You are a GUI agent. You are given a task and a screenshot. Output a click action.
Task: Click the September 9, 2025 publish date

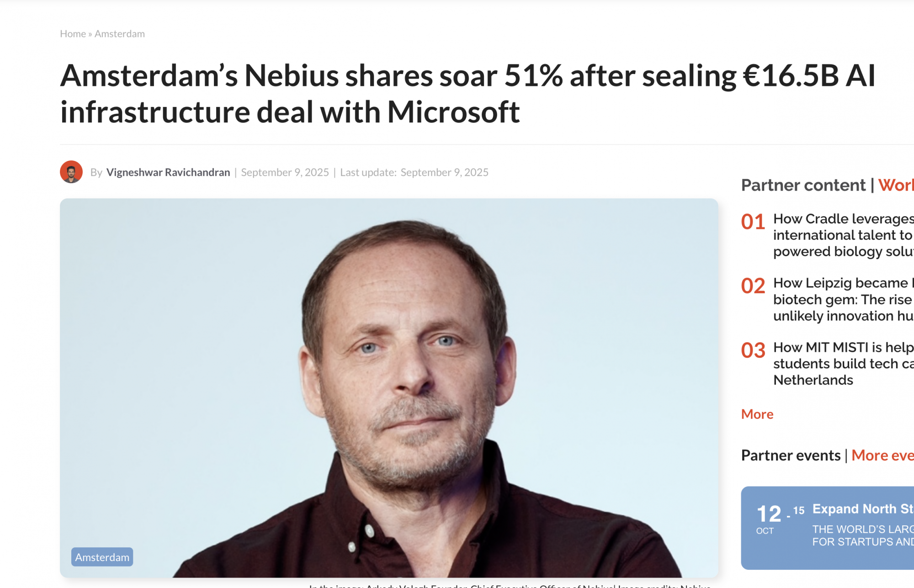tap(285, 172)
